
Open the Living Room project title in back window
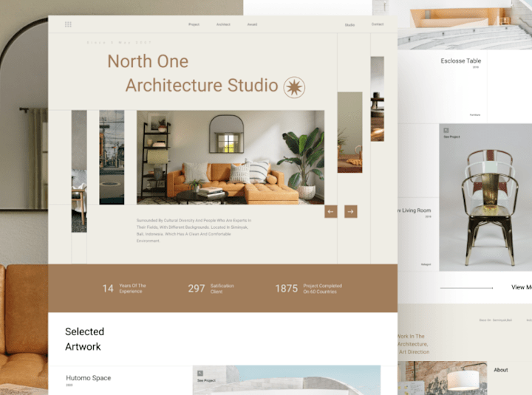coord(415,210)
